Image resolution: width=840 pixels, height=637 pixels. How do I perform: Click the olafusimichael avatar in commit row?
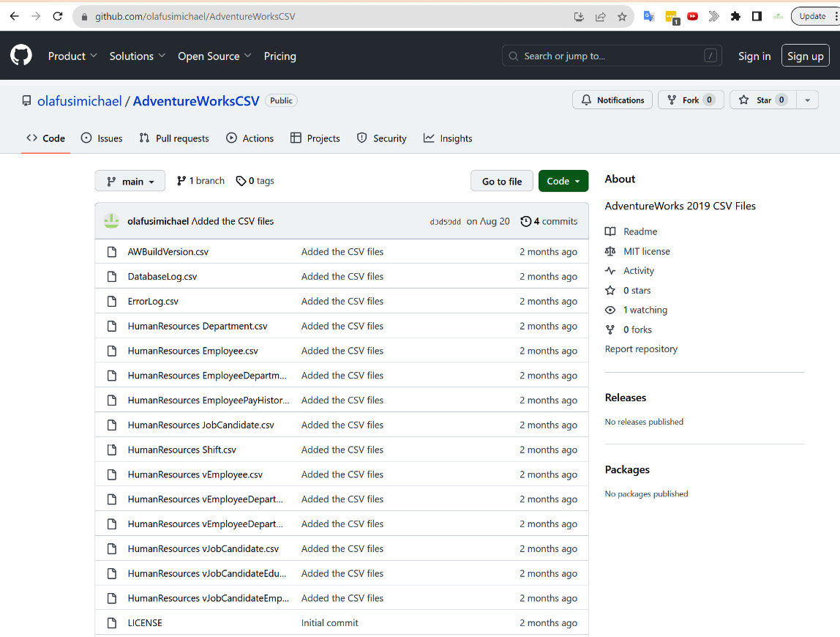tap(111, 221)
